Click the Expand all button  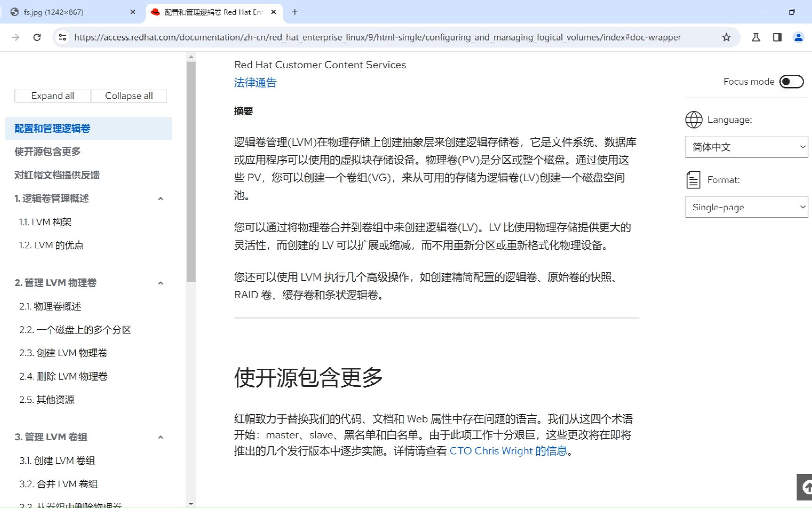pos(53,95)
